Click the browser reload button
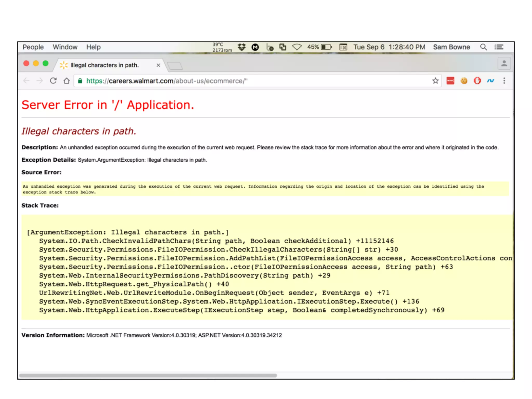This screenshot has height=399, width=532. pos(53,81)
